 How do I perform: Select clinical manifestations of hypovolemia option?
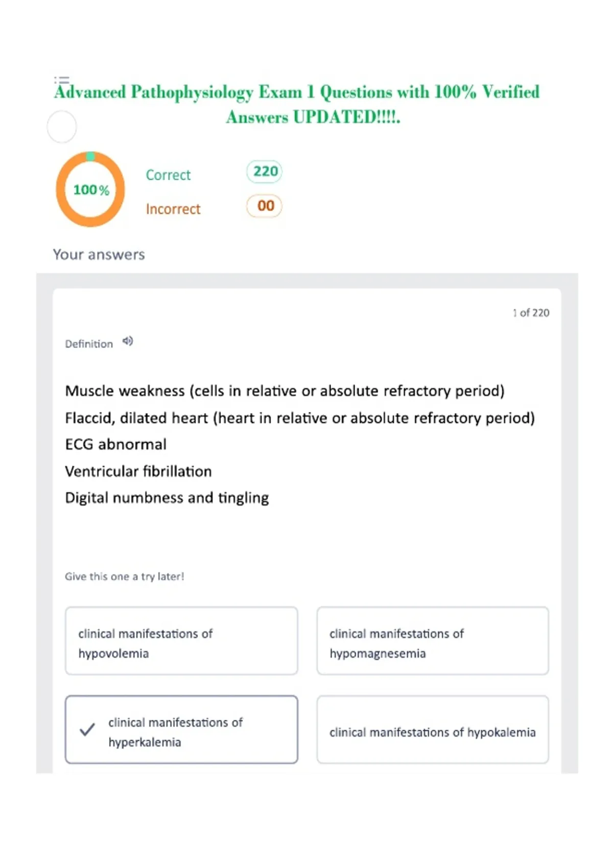pos(181,641)
